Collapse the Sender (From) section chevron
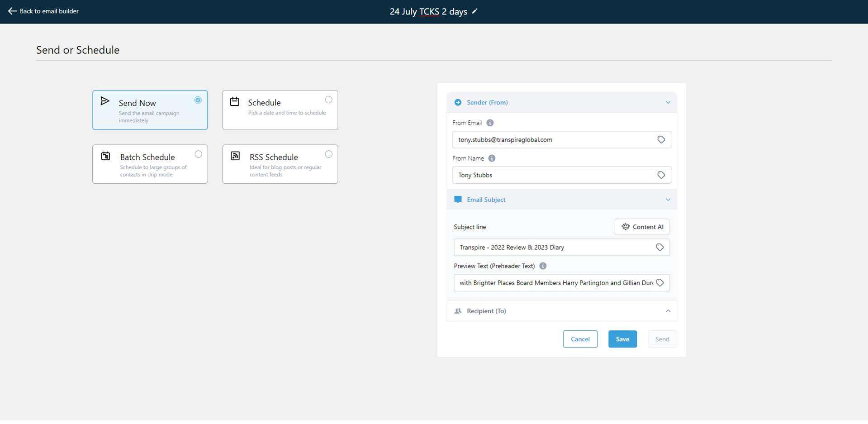 tap(668, 103)
